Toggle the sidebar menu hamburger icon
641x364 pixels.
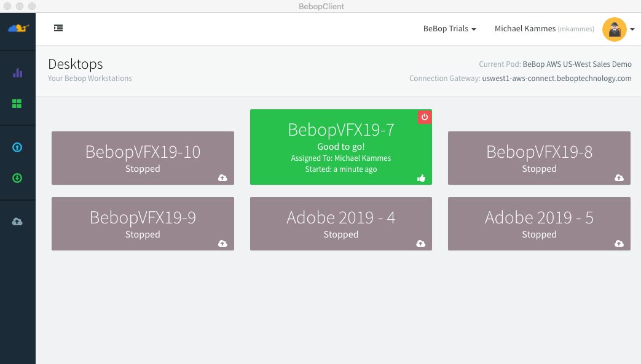[58, 28]
